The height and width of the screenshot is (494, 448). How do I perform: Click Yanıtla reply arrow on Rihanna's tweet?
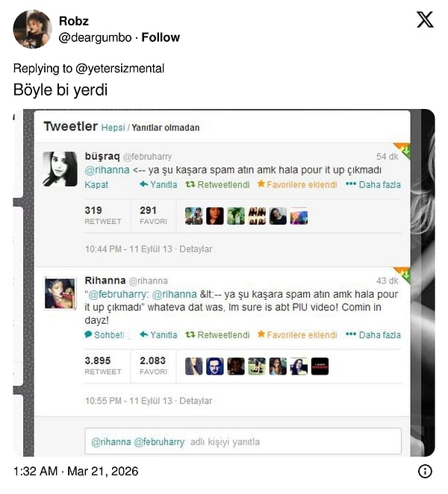[158, 334]
